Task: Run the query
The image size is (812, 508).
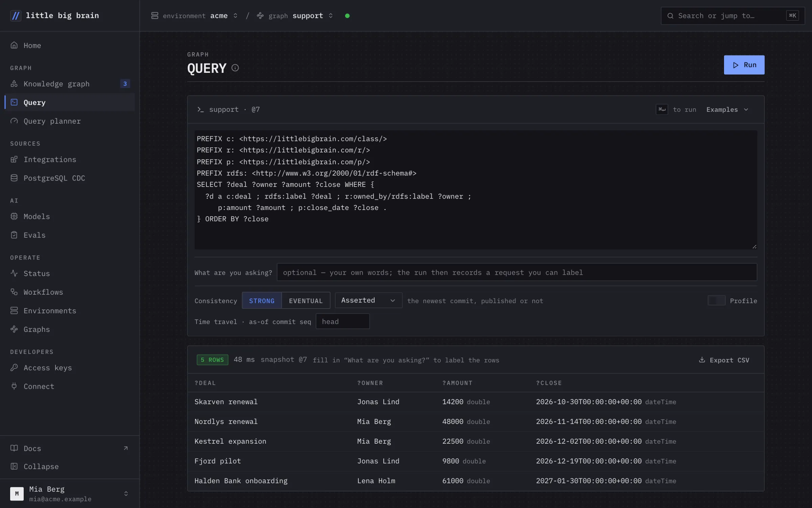Action: pos(744,65)
